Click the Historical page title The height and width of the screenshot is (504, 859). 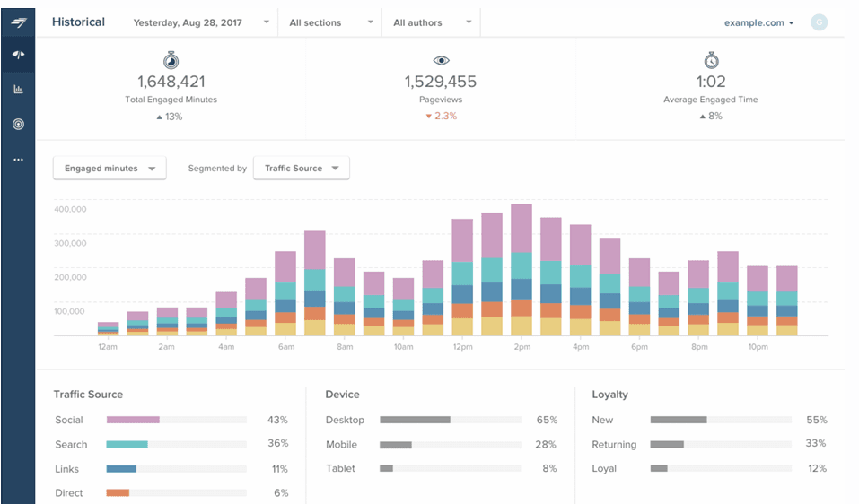[78, 22]
